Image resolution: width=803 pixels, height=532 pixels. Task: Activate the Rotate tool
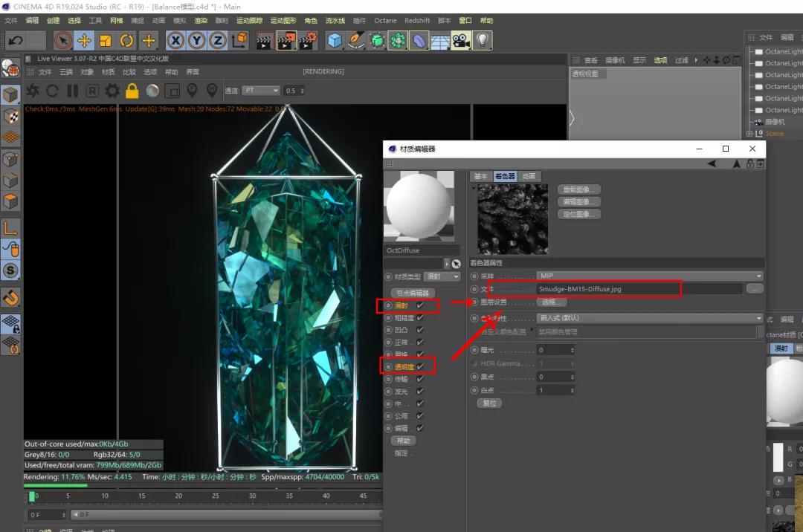coord(127,40)
